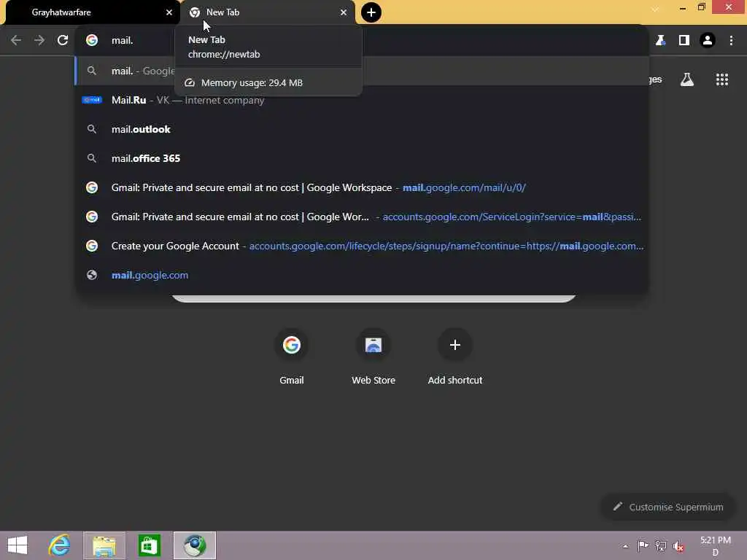
Task: Click Customise Supermium button
Action: click(668, 507)
